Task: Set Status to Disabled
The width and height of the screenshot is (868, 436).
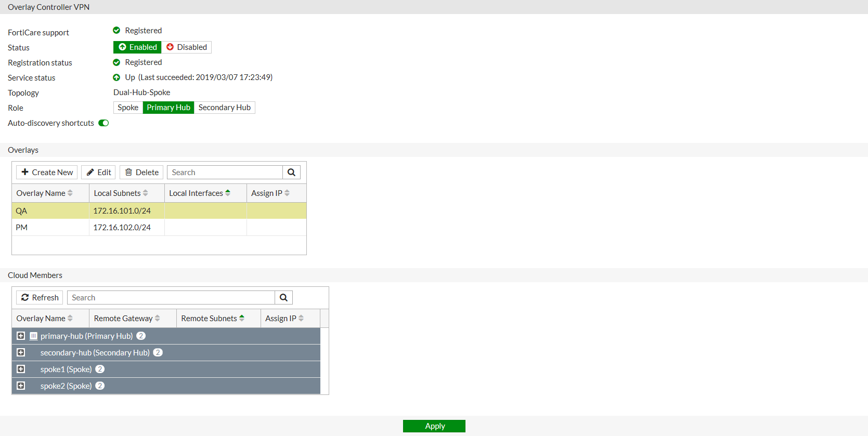Action: point(186,47)
